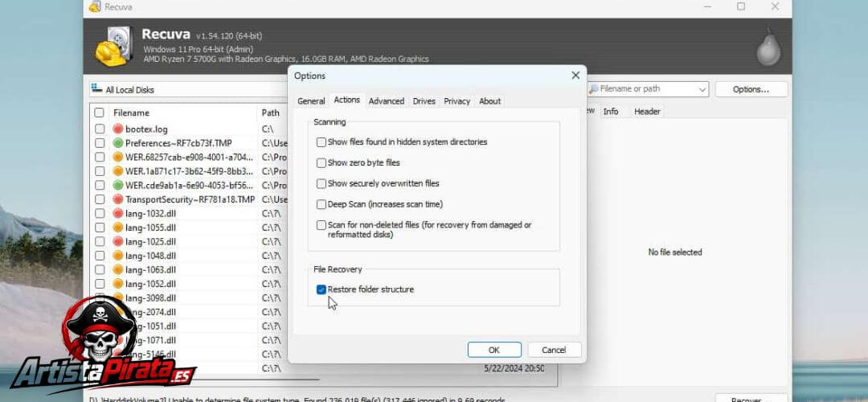Close the Options dialog with X
Screen dimensions: 868x402
click(575, 76)
